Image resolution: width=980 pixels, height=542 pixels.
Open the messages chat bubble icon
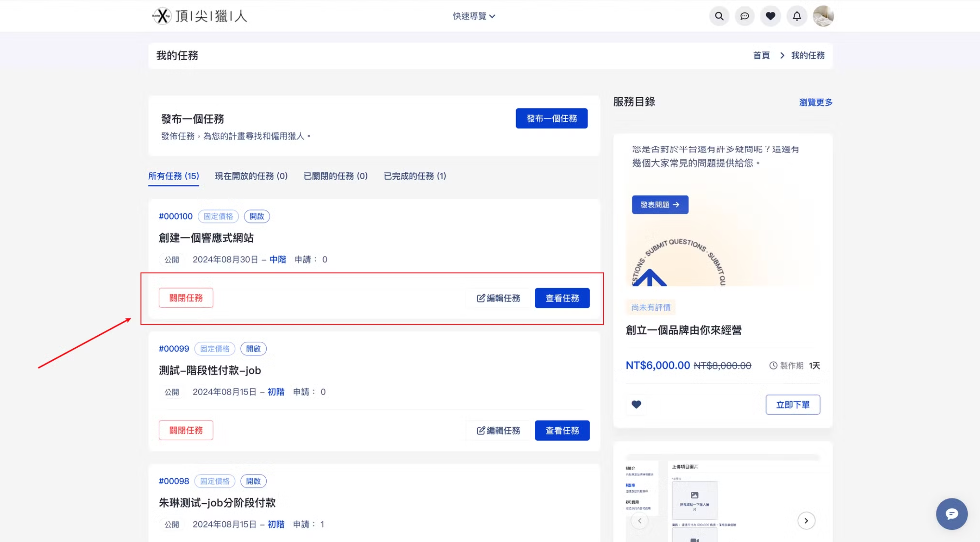(745, 16)
